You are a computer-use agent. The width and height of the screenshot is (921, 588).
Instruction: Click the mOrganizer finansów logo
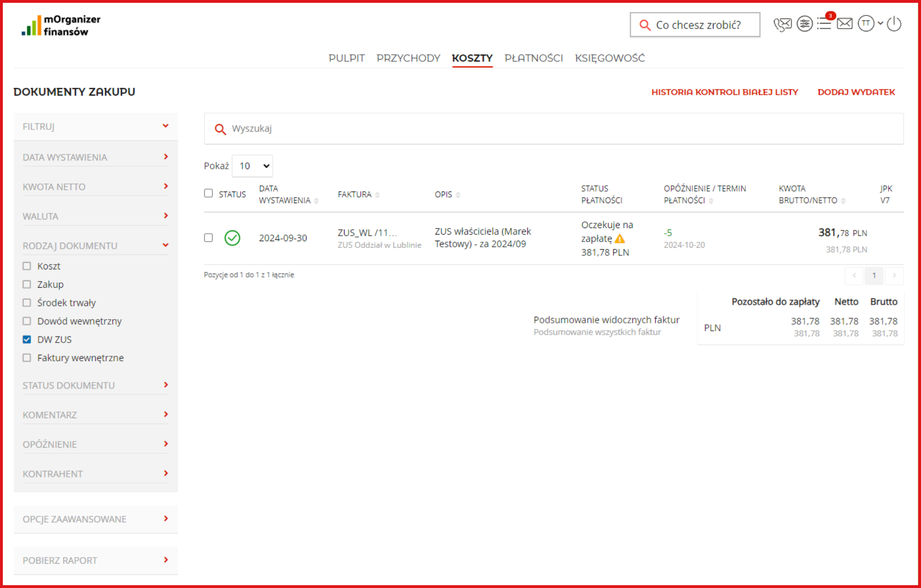click(61, 25)
